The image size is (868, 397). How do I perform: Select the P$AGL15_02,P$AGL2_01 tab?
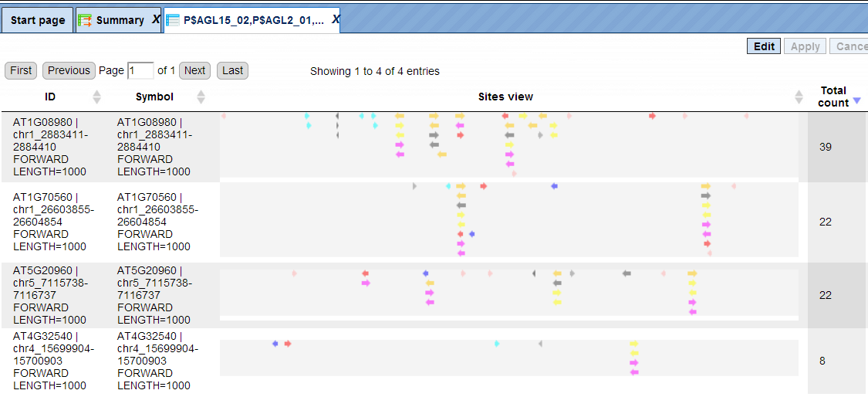[253, 21]
